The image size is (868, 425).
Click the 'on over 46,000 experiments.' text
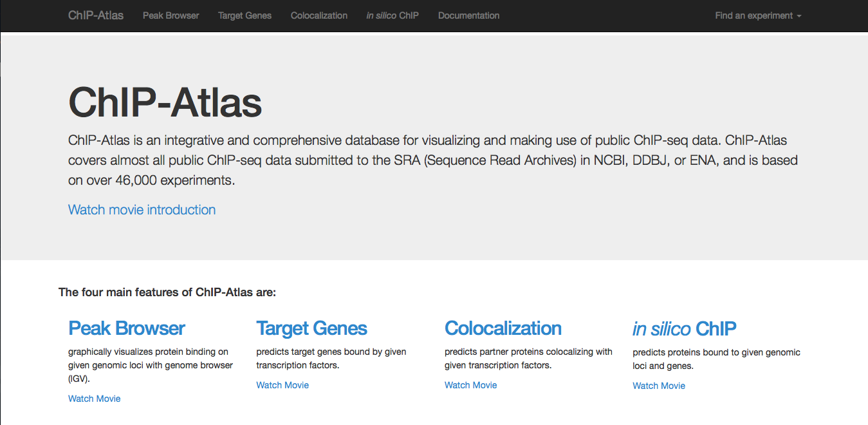coord(152,181)
